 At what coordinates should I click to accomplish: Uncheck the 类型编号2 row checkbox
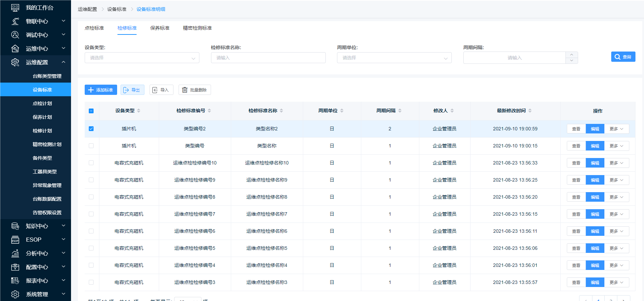tap(91, 129)
